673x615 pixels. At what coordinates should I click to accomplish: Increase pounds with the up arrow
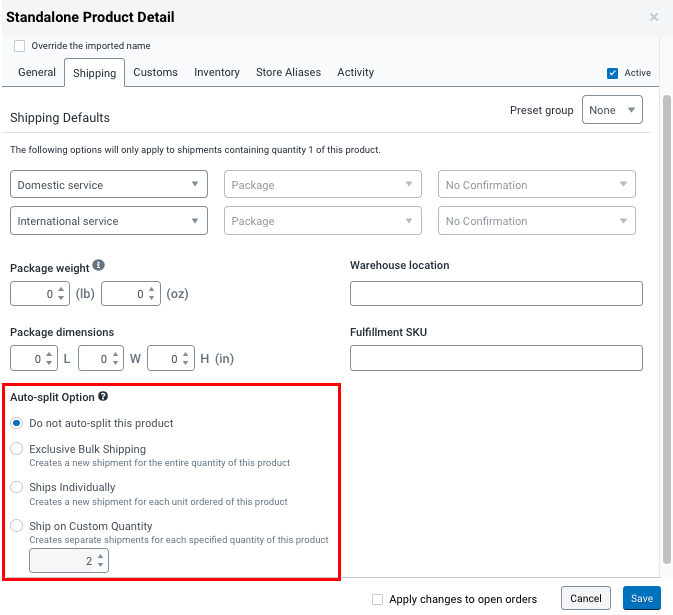(x=61, y=289)
